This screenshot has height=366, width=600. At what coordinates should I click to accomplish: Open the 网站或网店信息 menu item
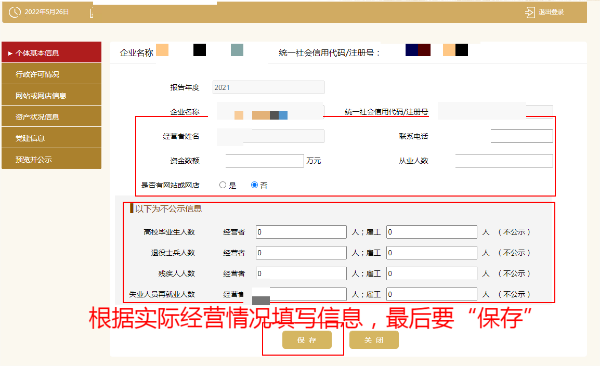pyautogui.click(x=51, y=95)
